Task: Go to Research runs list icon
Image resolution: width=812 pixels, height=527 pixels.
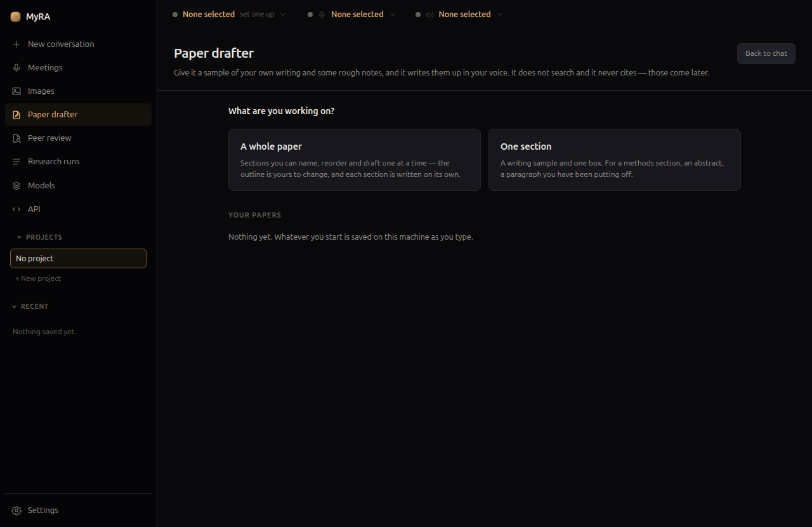Action: click(x=16, y=162)
